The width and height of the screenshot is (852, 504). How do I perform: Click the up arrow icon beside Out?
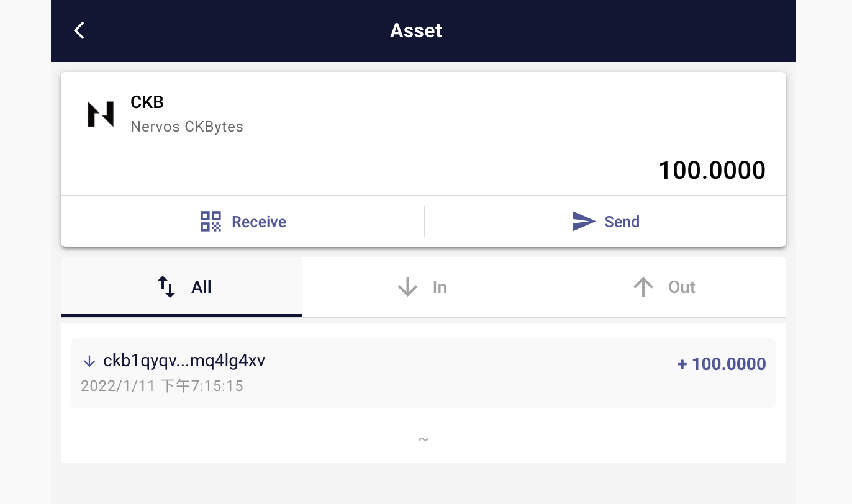[643, 287]
